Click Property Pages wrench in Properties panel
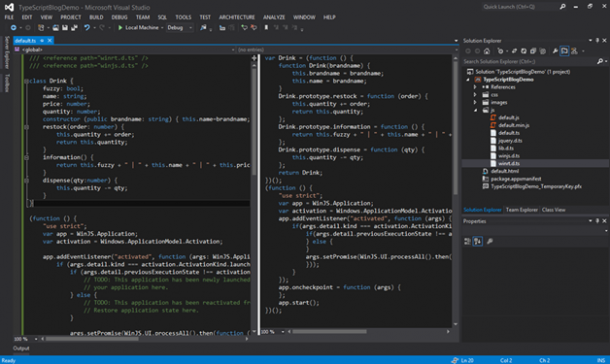 [x=490, y=242]
